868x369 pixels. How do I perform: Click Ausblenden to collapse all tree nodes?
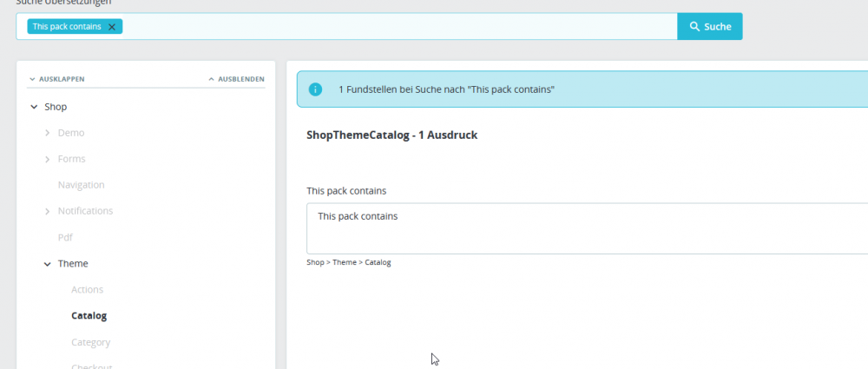pos(236,79)
